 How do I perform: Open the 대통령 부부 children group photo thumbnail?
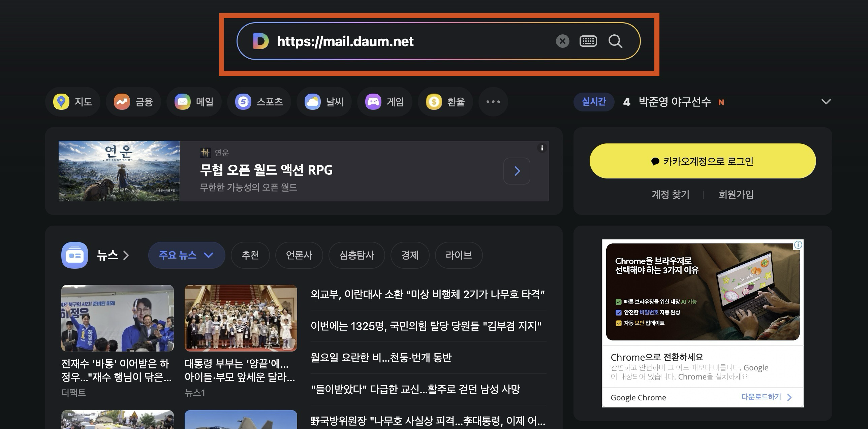(x=241, y=318)
